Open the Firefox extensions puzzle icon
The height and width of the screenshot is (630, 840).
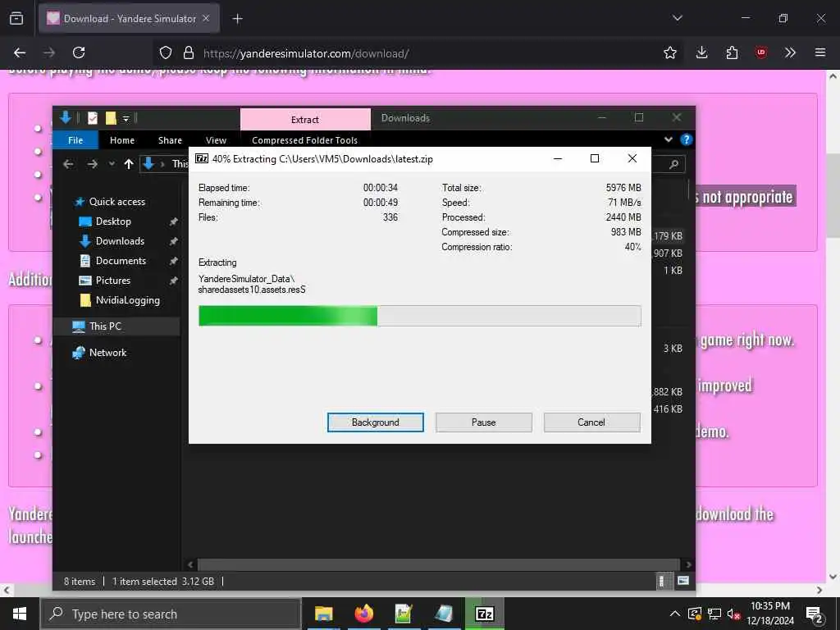[x=731, y=52]
